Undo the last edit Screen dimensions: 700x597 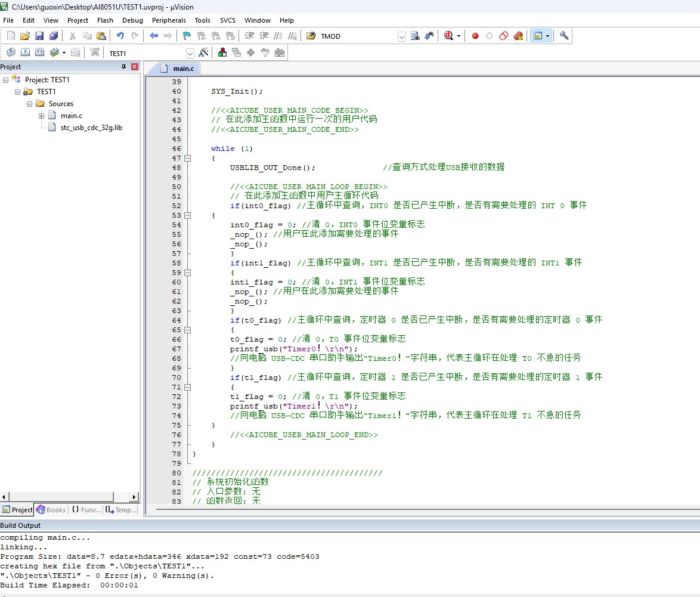120,36
